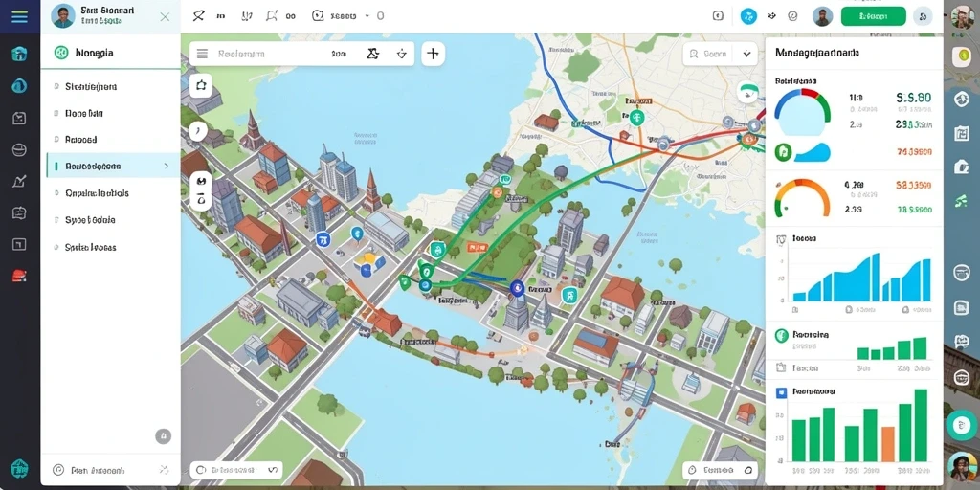Click the globe icon in the right sidebar
The height and width of the screenshot is (490, 980).
point(961,99)
